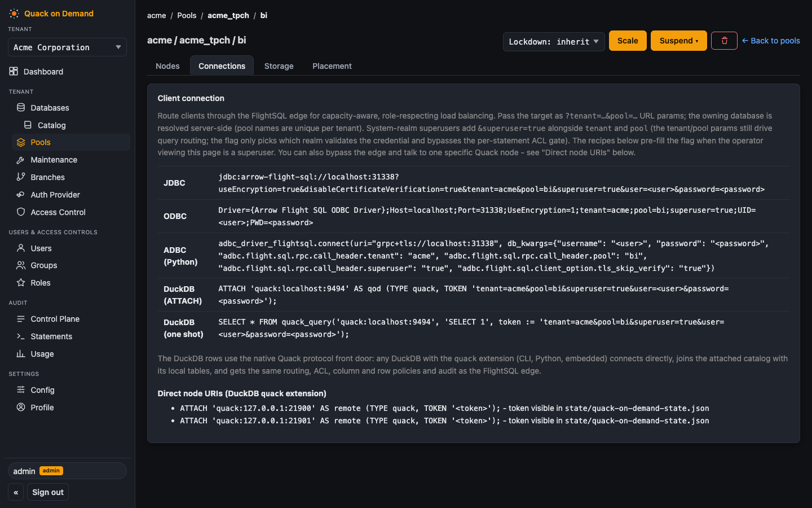Click the Databases cylinder icon
The height and width of the screenshot is (508, 812).
[x=21, y=108]
